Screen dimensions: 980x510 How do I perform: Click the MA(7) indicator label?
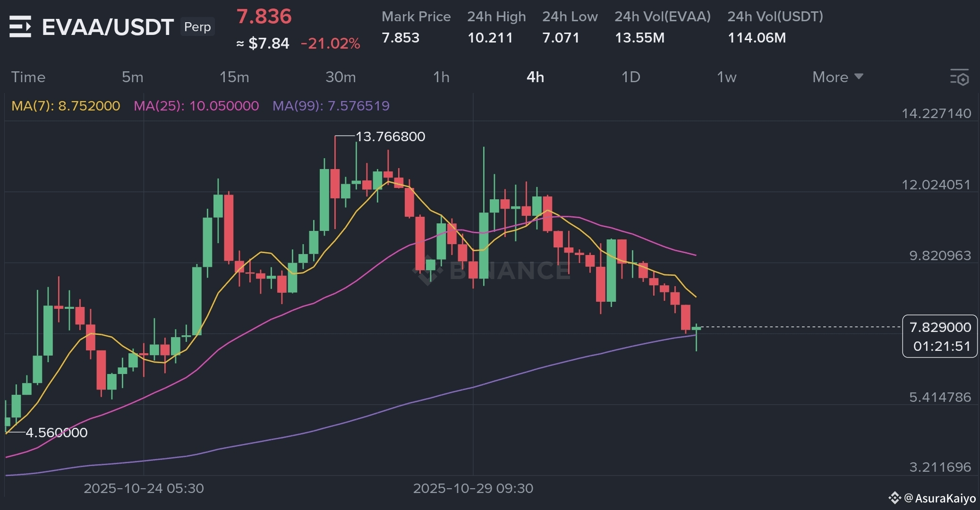(x=66, y=106)
